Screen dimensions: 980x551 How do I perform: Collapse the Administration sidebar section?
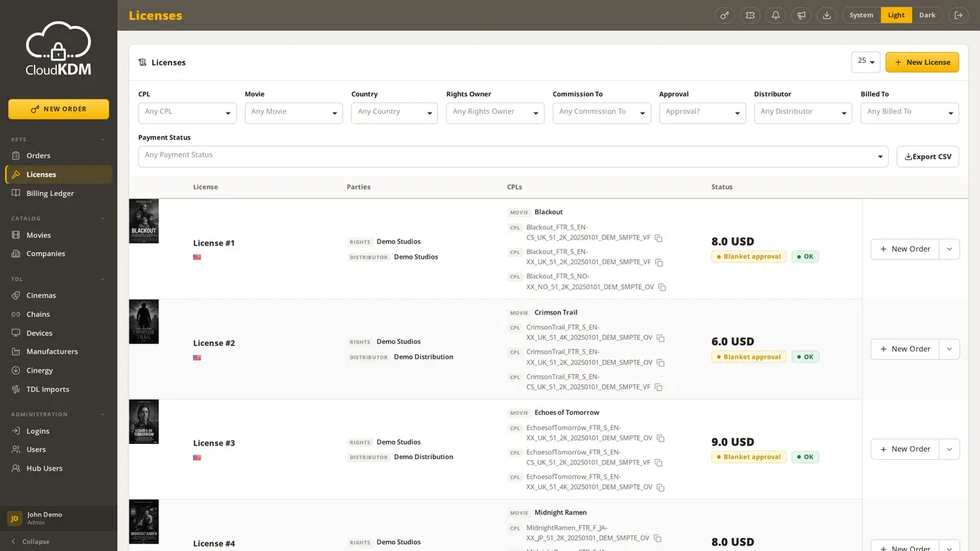pos(58,414)
